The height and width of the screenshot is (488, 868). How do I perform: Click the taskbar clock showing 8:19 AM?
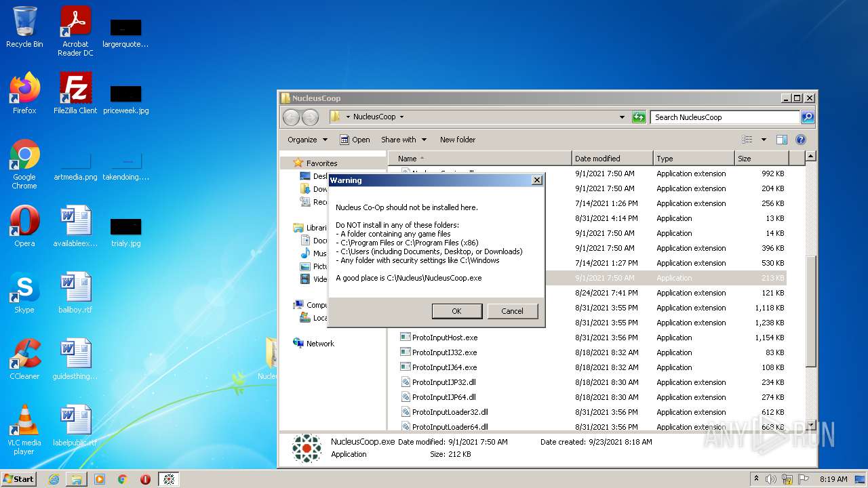(x=833, y=479)
